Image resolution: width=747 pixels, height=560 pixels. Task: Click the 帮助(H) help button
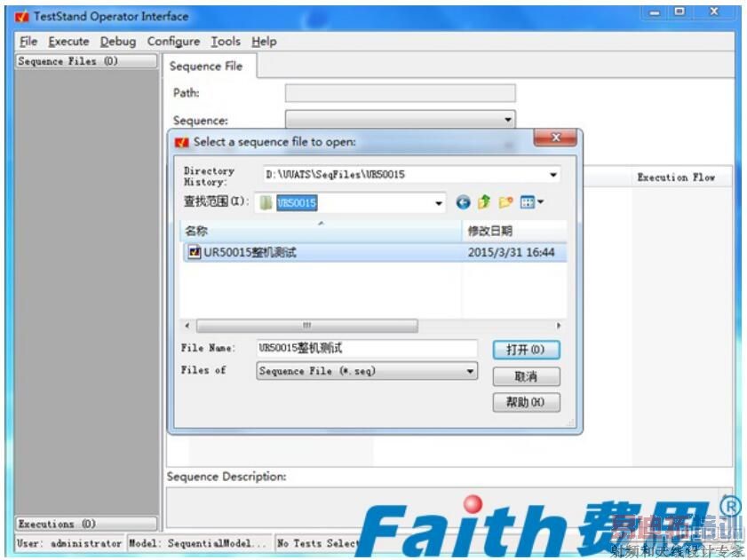[526, 402]
